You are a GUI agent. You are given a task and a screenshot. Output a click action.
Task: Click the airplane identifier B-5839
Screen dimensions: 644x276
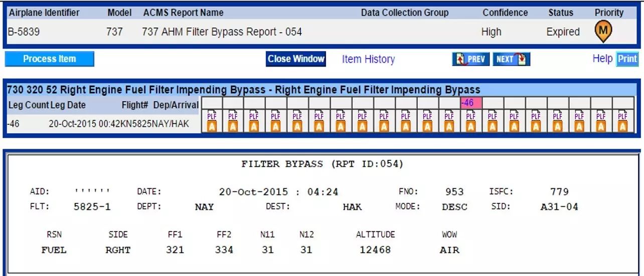24,32
